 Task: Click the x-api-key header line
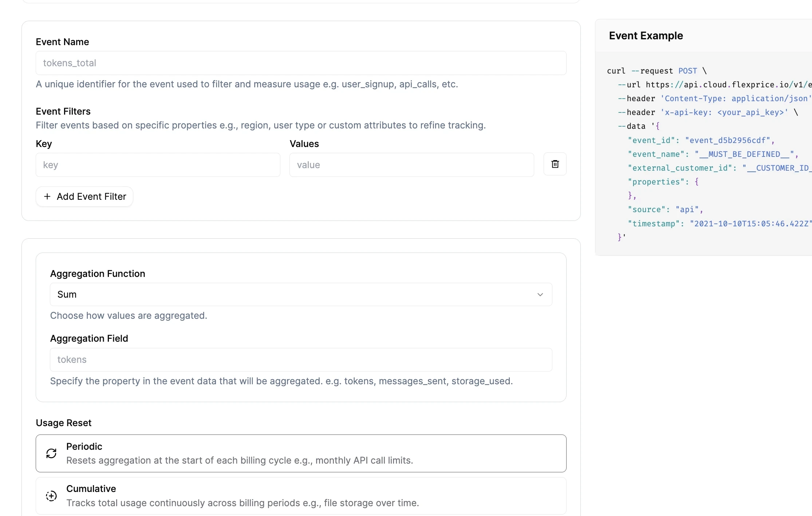tap(707, 112)
